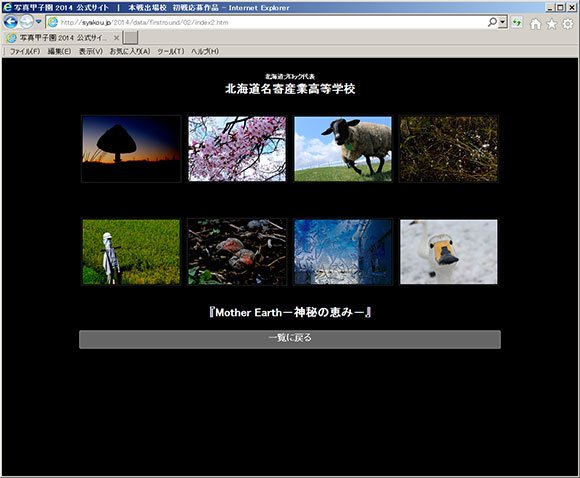The height and width of the screenshot is (478, 580).
Task: Open the address bar autocomplete dropdown arrow
Action: click(x=502, y=23)
